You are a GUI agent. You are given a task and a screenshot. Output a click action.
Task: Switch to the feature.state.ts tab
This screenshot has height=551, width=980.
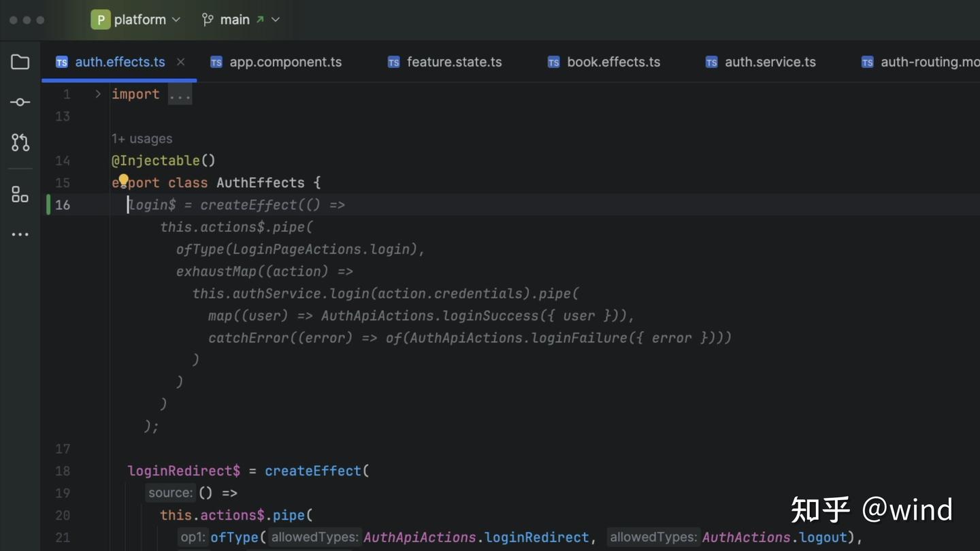click(x=454, y=62)
